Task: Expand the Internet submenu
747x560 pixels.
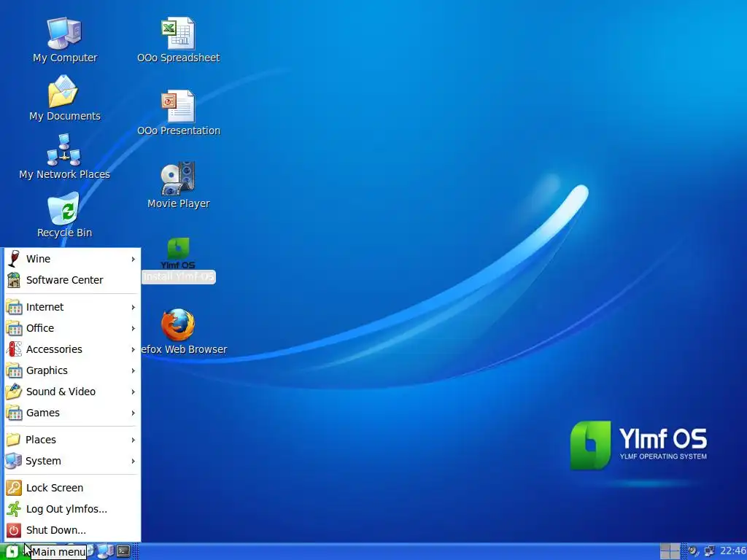Action: 72,307
